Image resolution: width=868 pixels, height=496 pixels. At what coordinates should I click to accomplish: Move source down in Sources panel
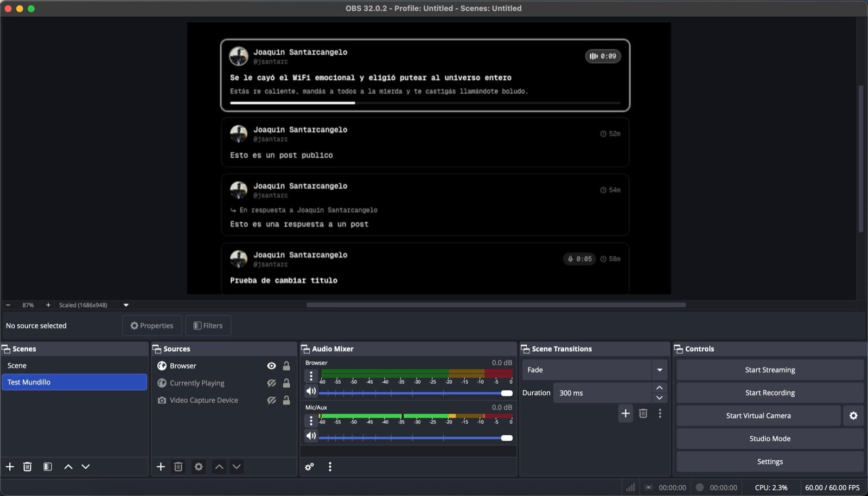click(237, 467)
